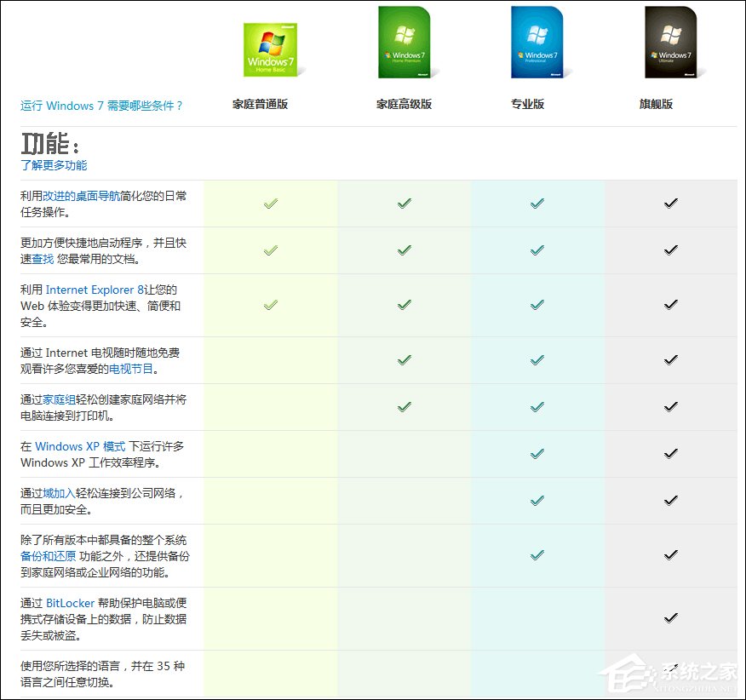Click 家庭高级版's checkmark for 电视节目 row

[403, 359]
